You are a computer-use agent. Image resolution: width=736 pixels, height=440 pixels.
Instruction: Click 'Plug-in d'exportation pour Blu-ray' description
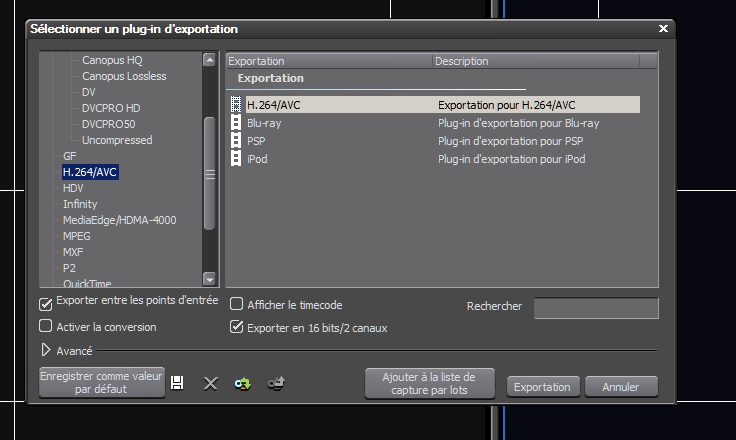pos(519,123)
